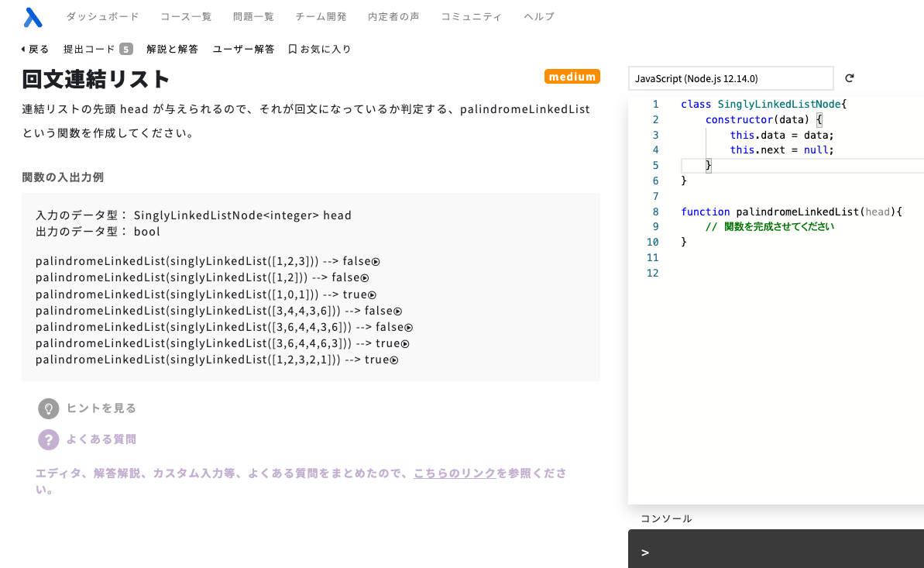Bookmark the problem with the お気に入り icon
Screen dimensions: 924x568
(x=292, y=49)
